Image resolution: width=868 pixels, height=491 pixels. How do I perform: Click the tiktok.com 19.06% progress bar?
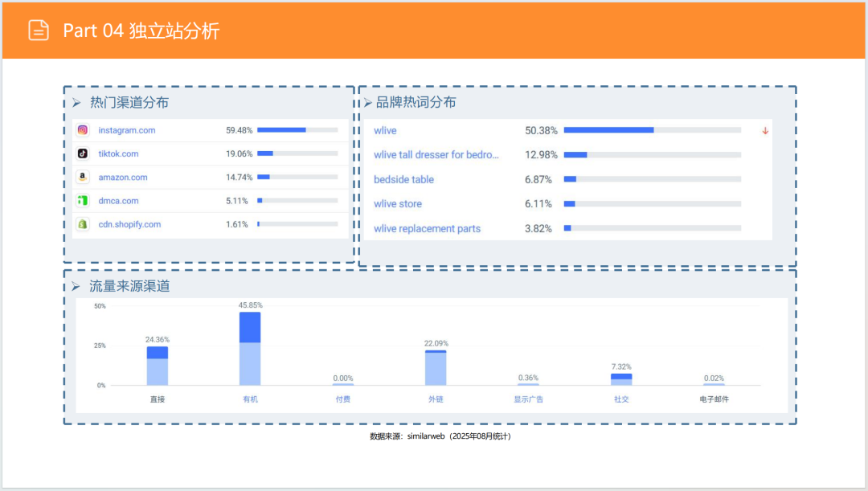tap(298, 153)
